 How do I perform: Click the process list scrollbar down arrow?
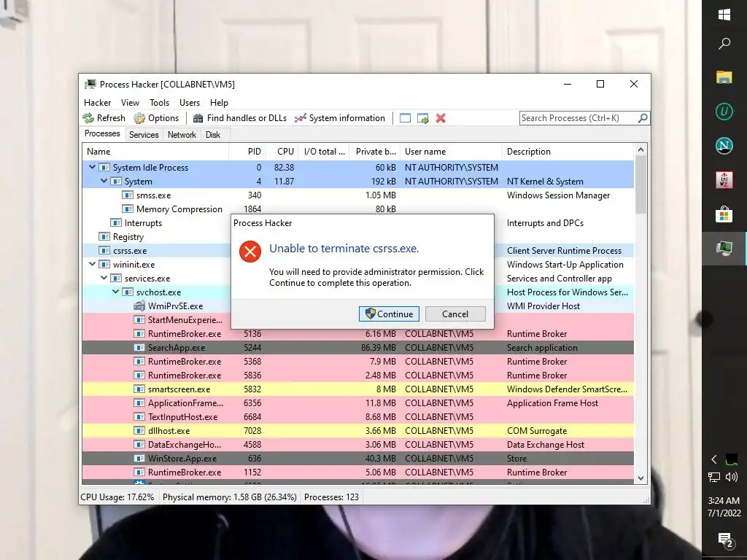[640, 478]
